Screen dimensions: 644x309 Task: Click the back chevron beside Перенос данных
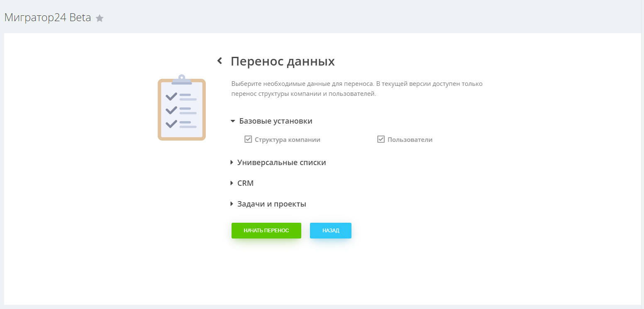pyautogui.click(x=220, y=61)
